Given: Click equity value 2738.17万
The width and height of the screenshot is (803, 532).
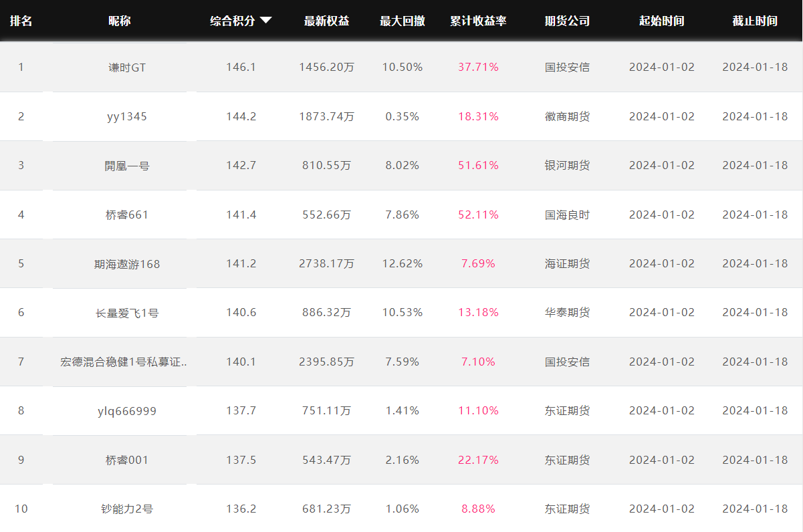Looking at the screenshot, I should click(x=327, y=263).
